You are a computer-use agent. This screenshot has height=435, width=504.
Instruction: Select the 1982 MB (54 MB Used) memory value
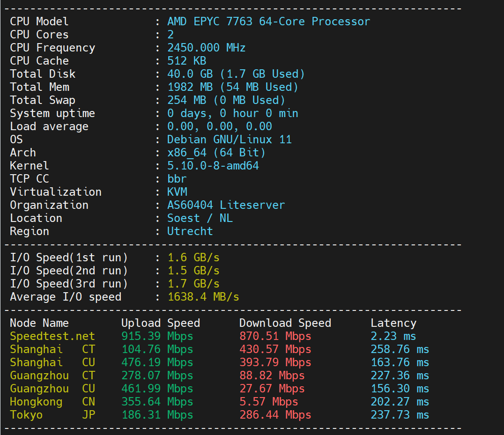(x=233, y=88)
